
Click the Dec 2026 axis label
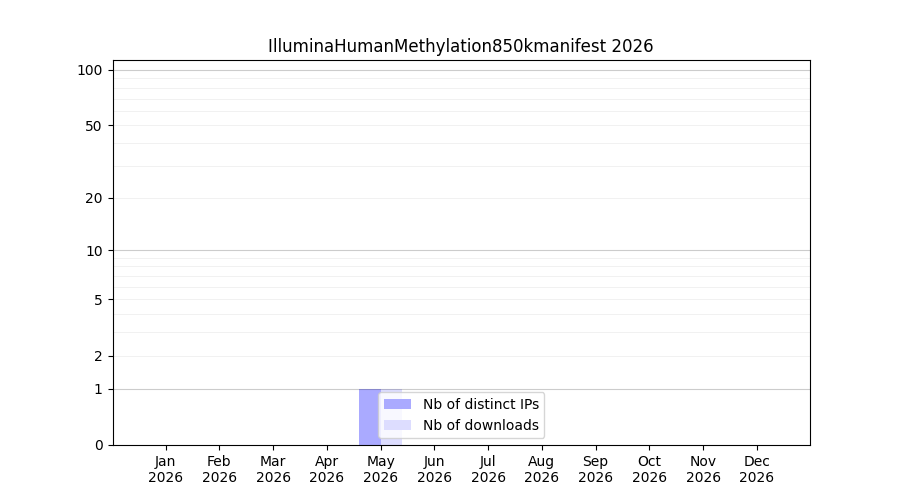[757, 469]
